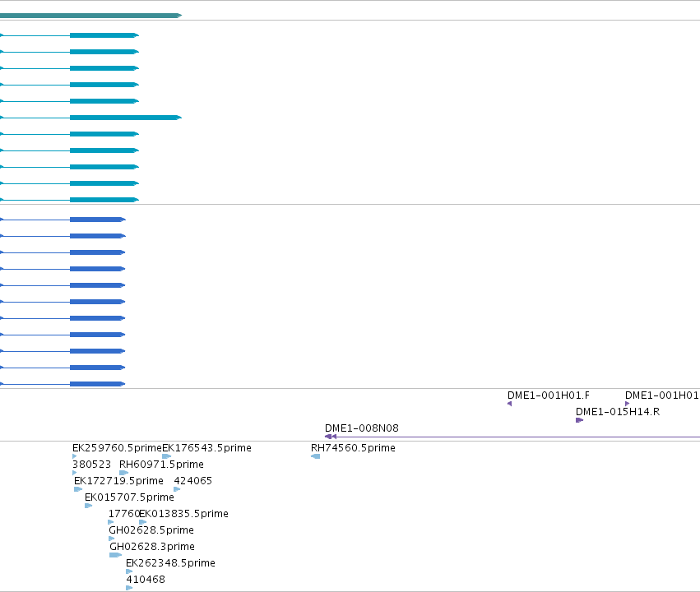Click the small arrow under EK259760.5prime
The height and width of the screenshot is (592, 700).
[x=75, y=456]
